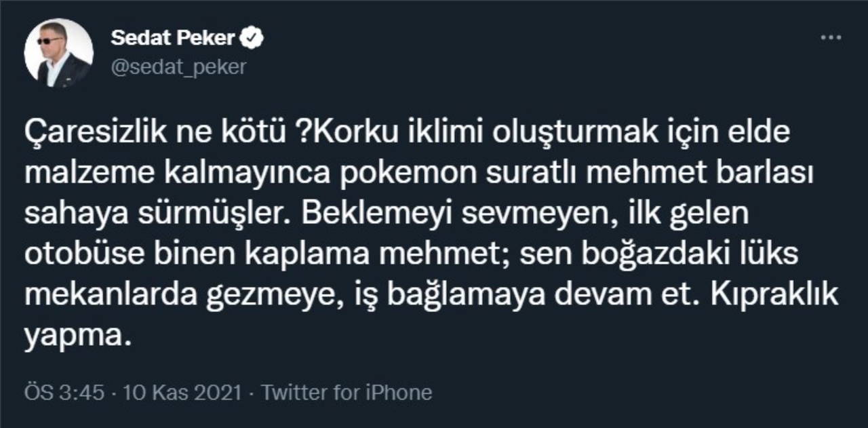Open the @sedat_peker handle link
This screenshot has width=868, height=428.
click(178, 67)
